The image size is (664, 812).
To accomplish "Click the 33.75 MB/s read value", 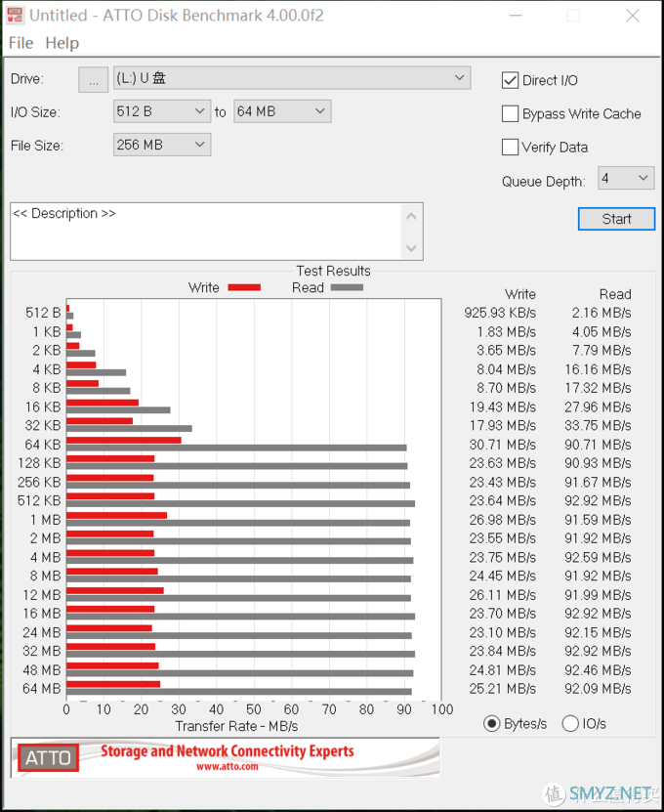I will [x=598, y=425].
